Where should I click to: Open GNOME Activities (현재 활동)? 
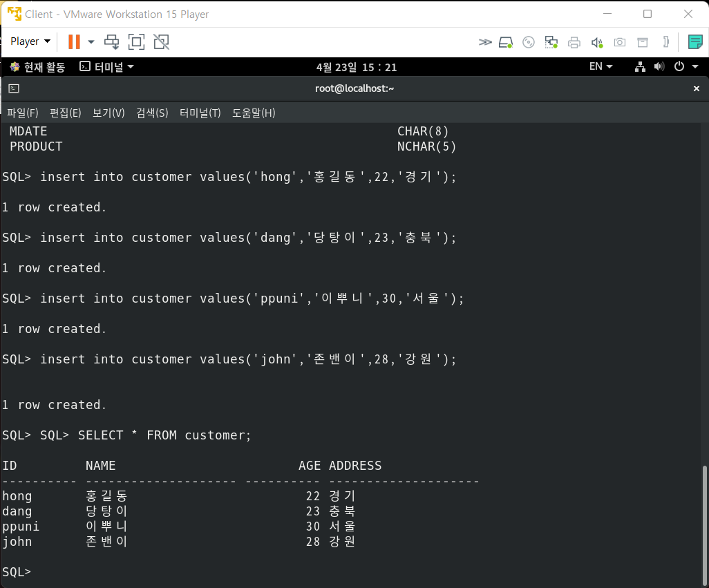[x=37, y=67]
